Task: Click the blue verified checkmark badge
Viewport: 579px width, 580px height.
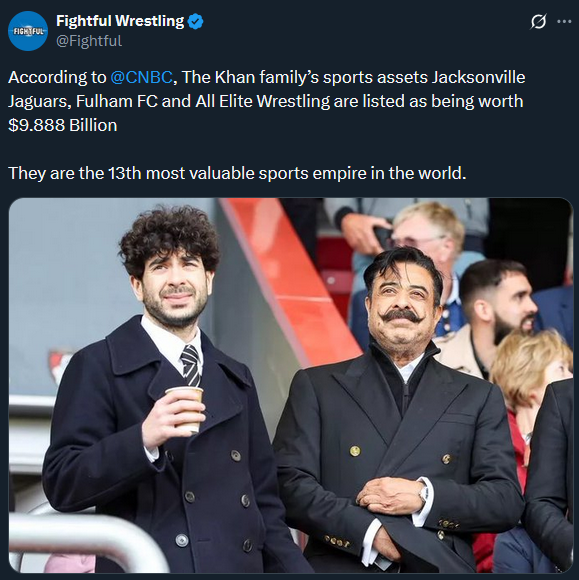Action: point(196,21)
